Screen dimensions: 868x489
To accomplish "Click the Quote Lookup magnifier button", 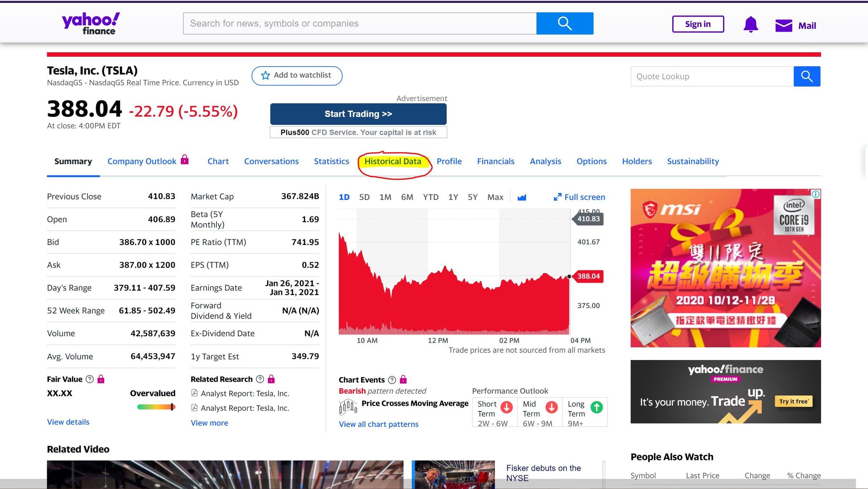I will [807, 76].
